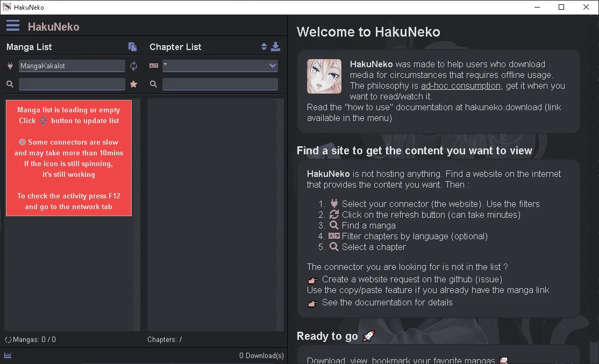Click the magnifier icon in step 5
The height and width of the screenshot is (364, 599).
coord(334,247)
